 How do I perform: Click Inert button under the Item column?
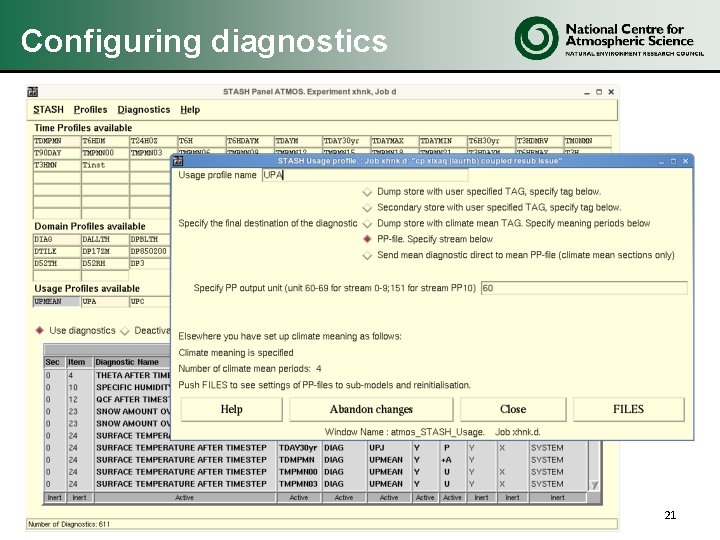coord(79,498)
